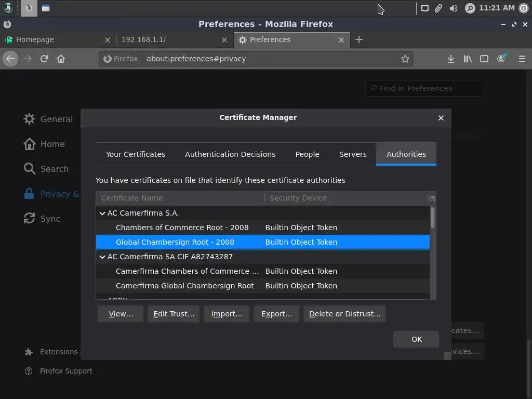The width and height of the screenshot is (532, 399).
Task: Open the magnifier icon in the system panel
Action: (470, 8)
